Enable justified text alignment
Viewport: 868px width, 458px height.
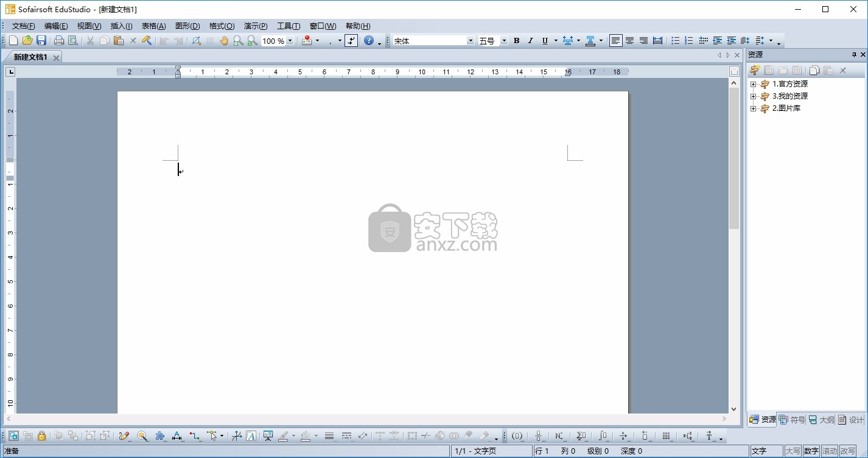[657, 41]
